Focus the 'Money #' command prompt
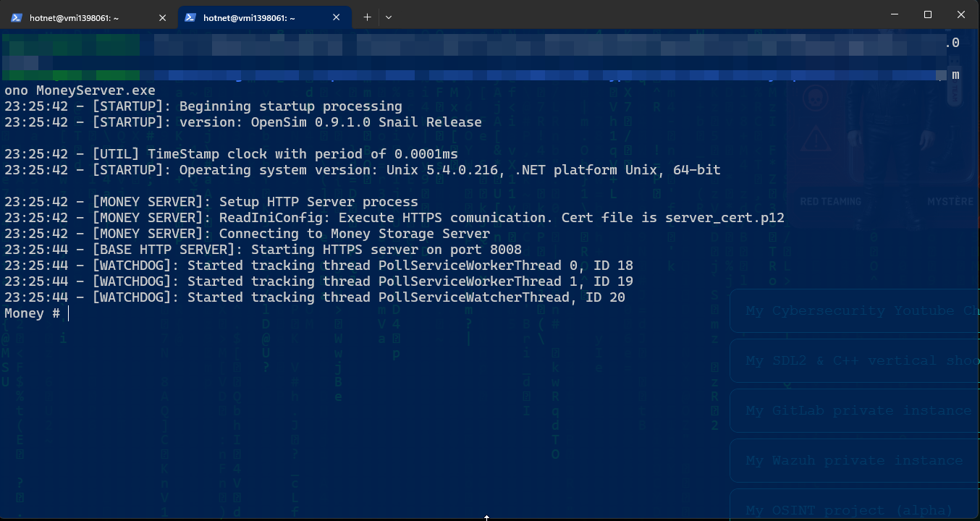This screenshot has width=980, height=521. coord(36,313)
